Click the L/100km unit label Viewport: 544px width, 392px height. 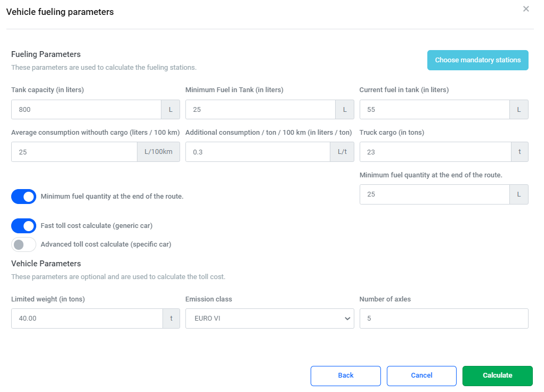pos(158,152)
